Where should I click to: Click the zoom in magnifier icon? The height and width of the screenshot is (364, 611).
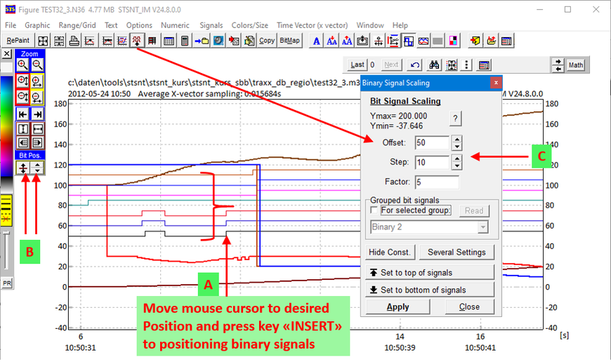point(22,65)
